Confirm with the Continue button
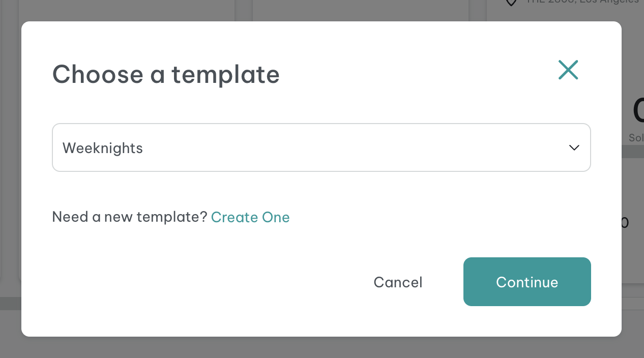This screenshot has height=358, width=644. (x=527, y=282)
